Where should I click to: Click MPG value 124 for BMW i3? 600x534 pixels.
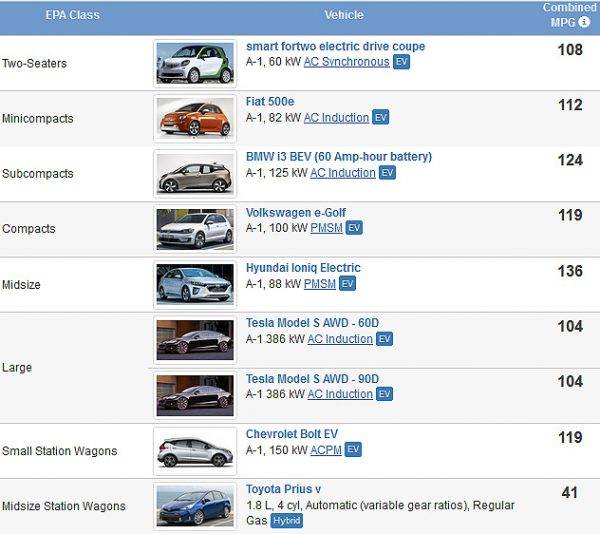tap(570, 160)
